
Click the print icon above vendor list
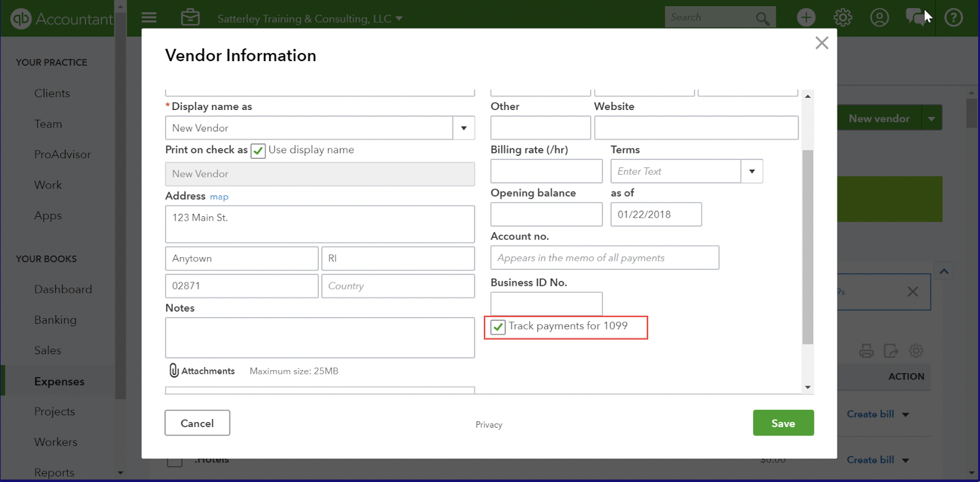pos(866,351)
